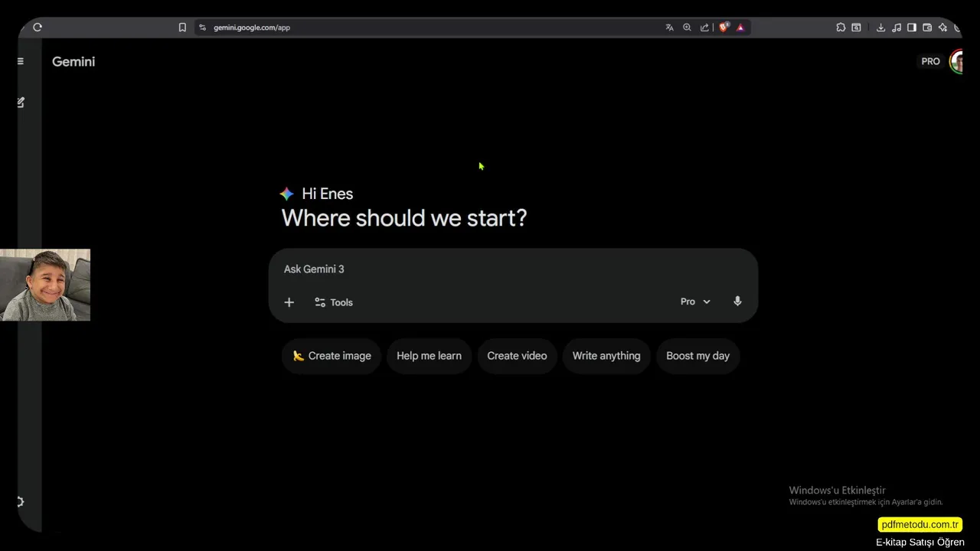Image resolution: width=980 pixels, height=551 pixels.
Task: Add files with the plus button
Action: pyautogui.click(x=289, y=302)
